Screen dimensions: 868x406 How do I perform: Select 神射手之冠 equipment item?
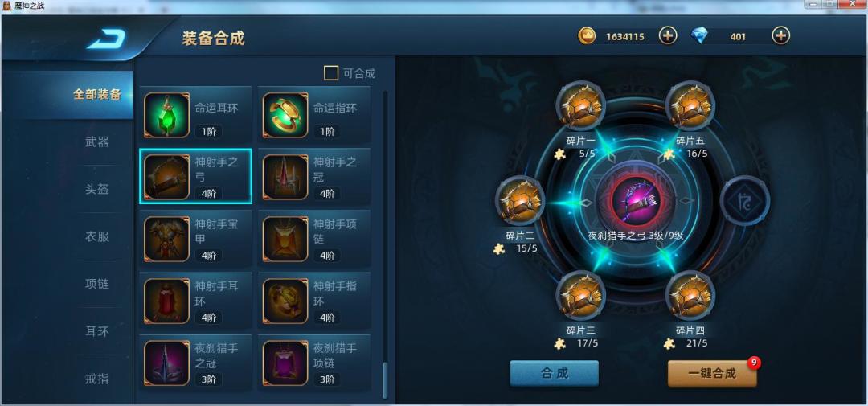coord(314,177)
